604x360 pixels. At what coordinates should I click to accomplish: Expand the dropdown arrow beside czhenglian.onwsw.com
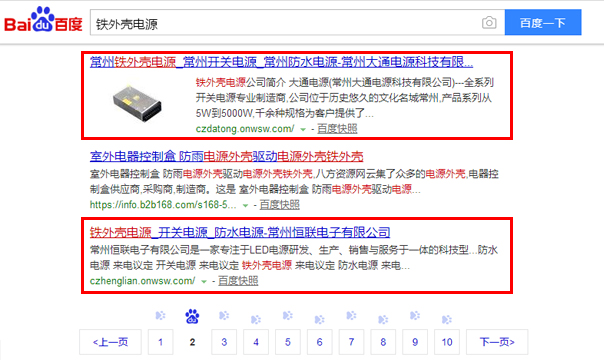204,281
